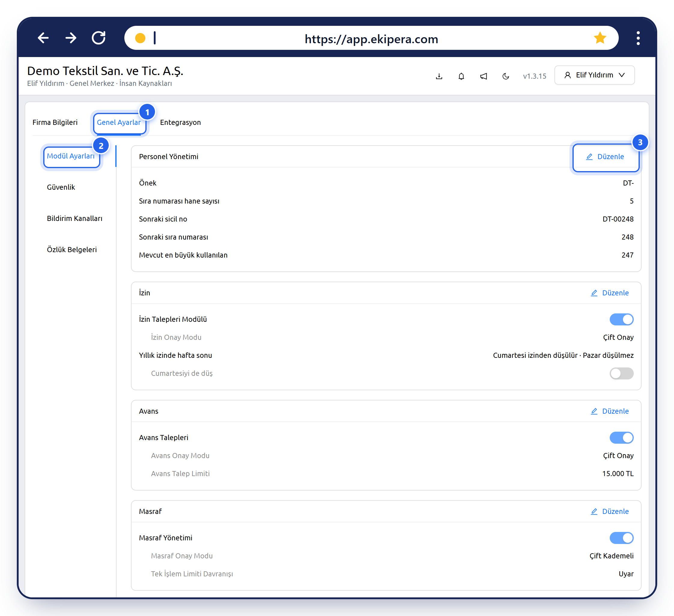Open the Güvenlik side menu item

pyautogui.click(x=61, y=187)
